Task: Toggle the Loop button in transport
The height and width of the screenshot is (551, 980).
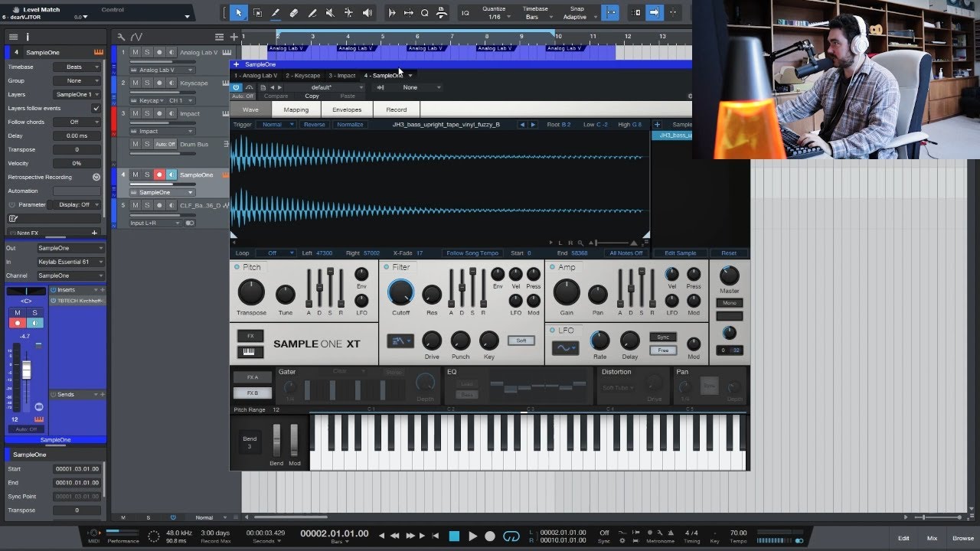Action: [511, 536]
